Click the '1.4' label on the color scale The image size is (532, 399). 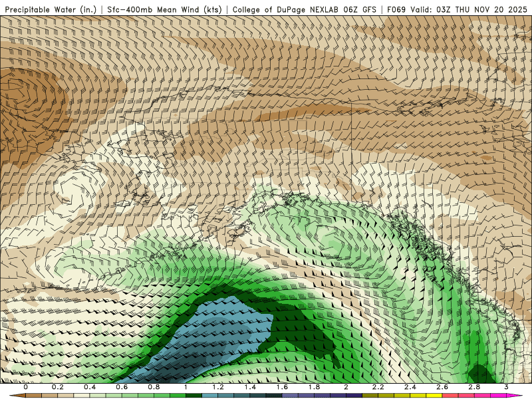point(250,387)
